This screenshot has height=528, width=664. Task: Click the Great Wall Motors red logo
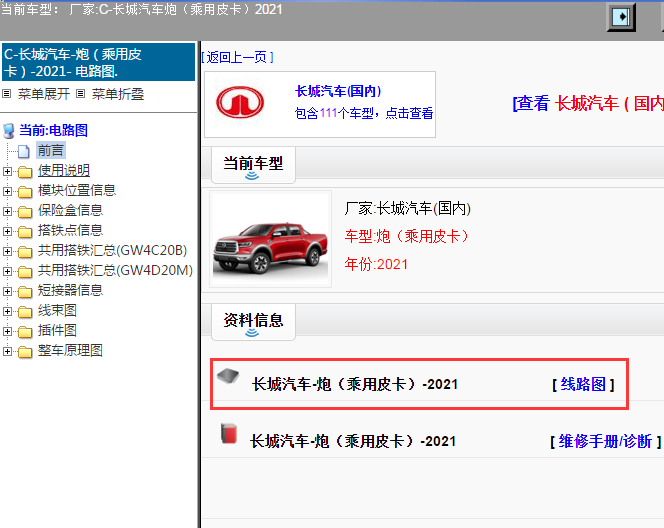coord(240,102)
